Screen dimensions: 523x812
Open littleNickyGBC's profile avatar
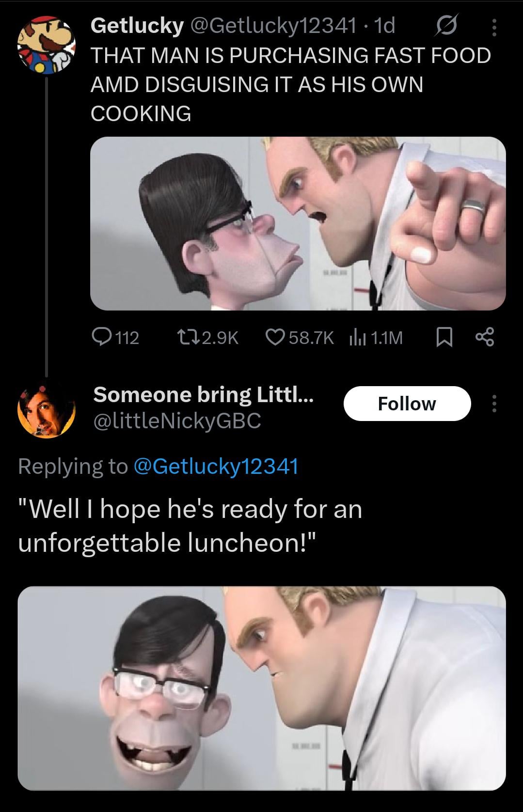point(47,410)
